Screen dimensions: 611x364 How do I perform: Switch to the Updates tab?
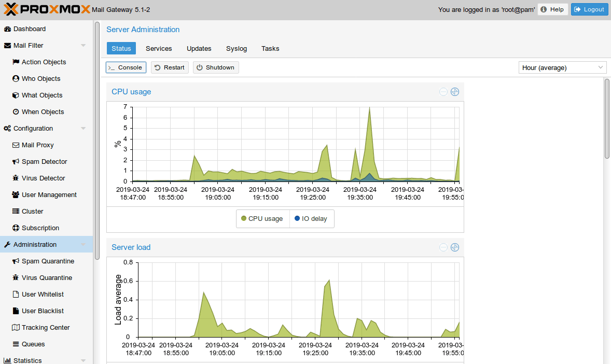pos(199,49)
